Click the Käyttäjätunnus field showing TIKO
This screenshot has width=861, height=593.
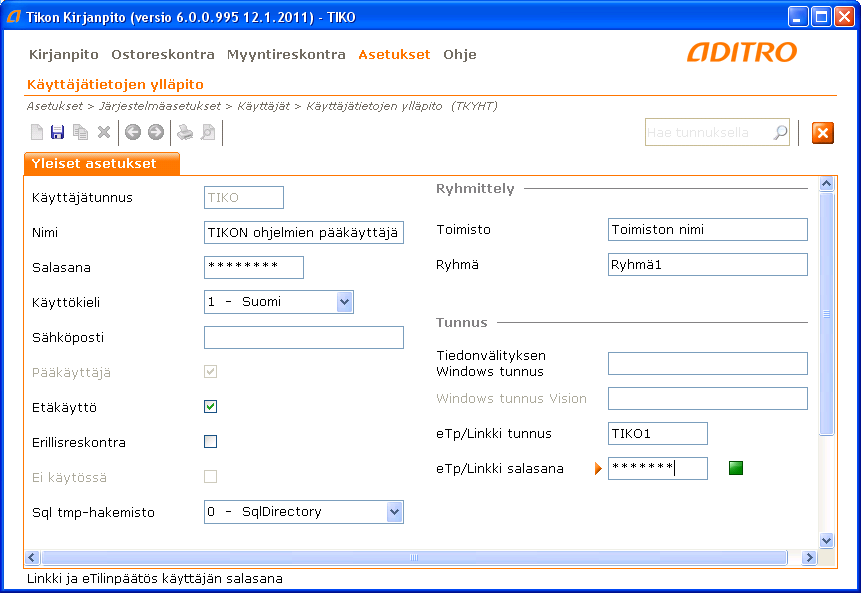coord(244,198)
